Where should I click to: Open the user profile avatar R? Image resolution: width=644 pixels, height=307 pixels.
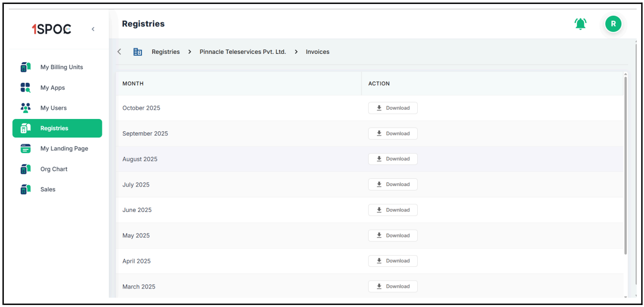(x=613, y=24)
